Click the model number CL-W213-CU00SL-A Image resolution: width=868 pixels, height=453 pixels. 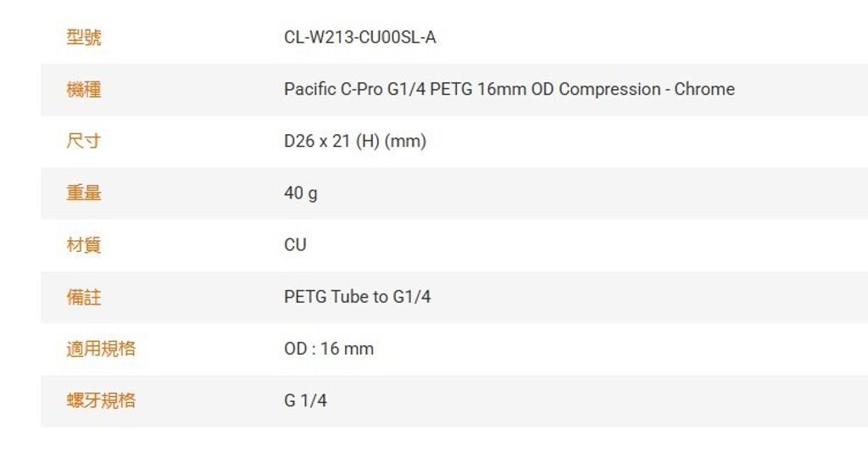359,37
